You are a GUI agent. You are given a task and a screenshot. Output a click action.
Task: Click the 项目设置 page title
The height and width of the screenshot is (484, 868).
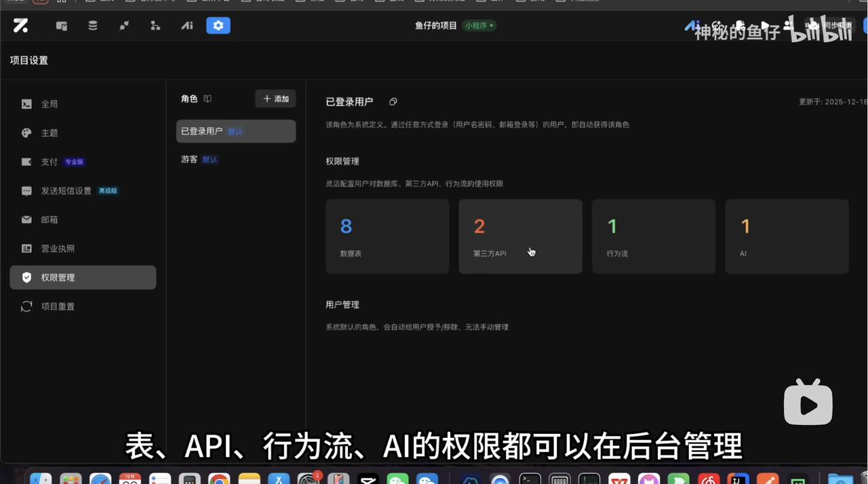(29, 60)
